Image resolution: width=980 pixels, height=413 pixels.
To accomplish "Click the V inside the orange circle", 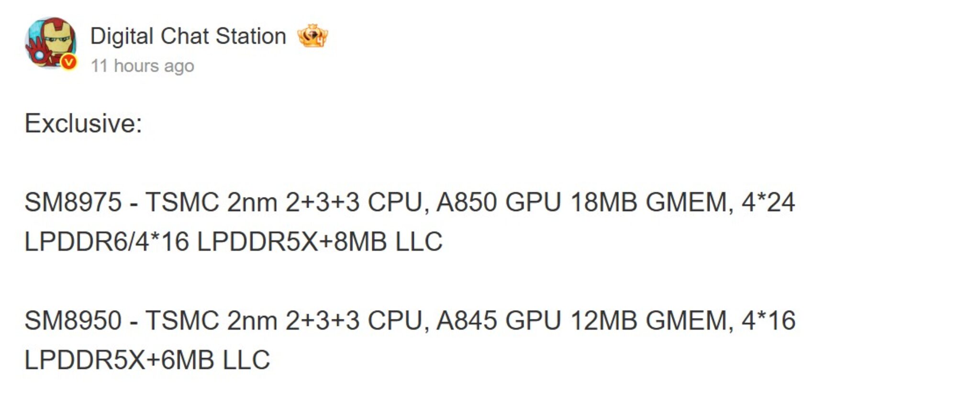I will [68, 62].
